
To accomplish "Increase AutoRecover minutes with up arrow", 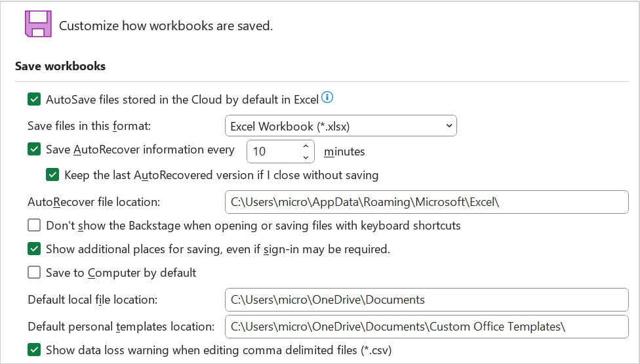I will tap(306, 146).
